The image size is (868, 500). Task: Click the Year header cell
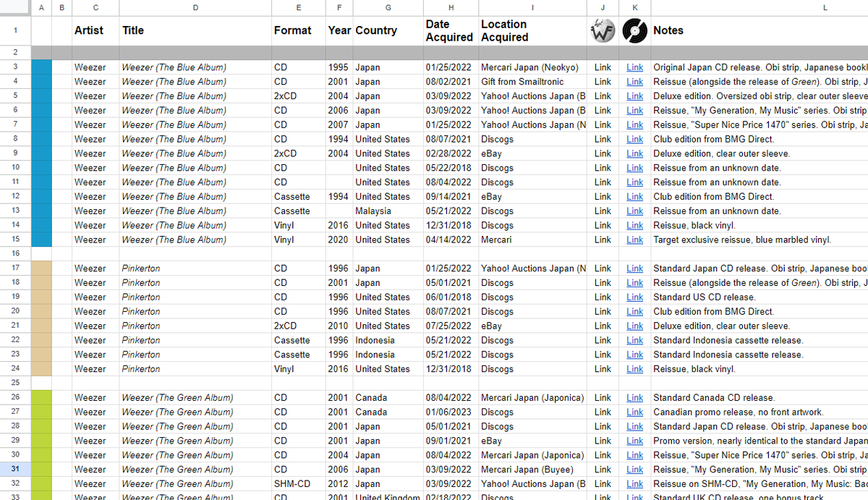click(x=339, y=30)
